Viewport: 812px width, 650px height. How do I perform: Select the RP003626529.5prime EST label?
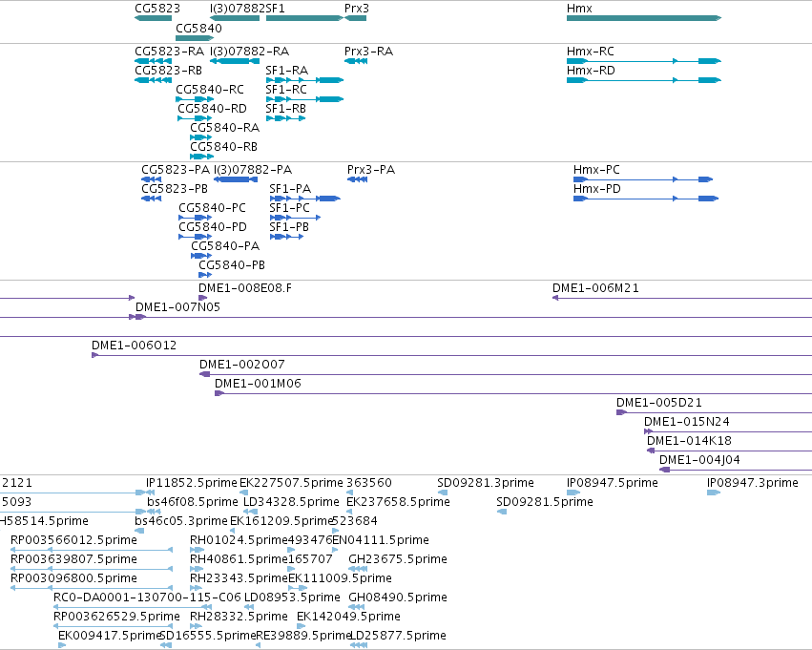[116, 618]
